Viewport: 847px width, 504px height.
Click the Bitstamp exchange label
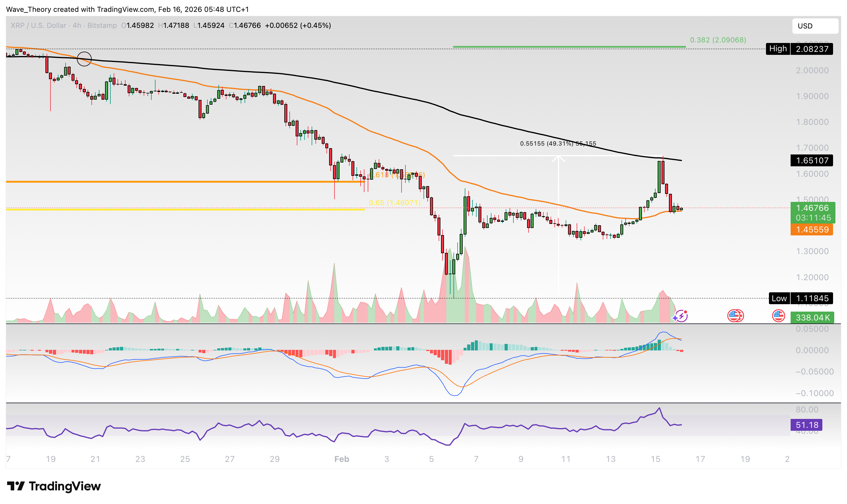[102, 25]
